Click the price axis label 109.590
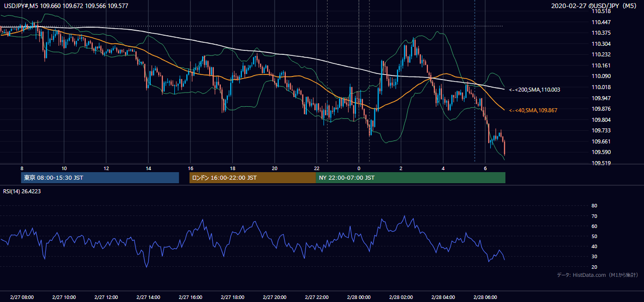This screenshot has height=302, width=644. pos(601,152)
